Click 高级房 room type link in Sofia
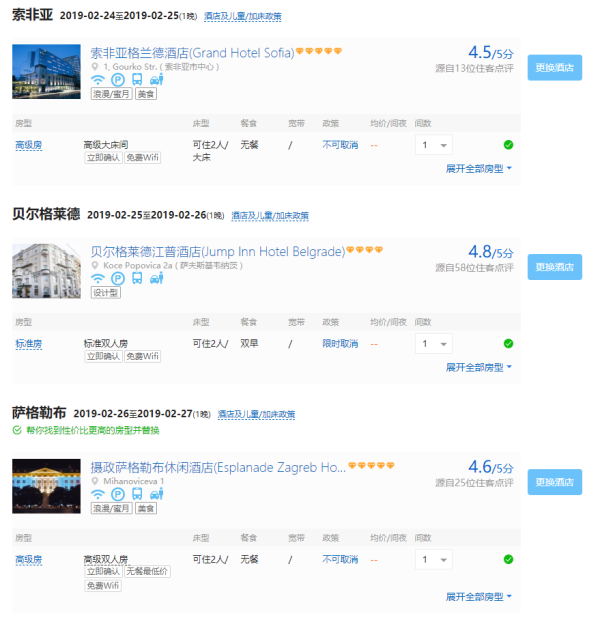The height and width of the screenshot is (618, 600). pos(28,145)
